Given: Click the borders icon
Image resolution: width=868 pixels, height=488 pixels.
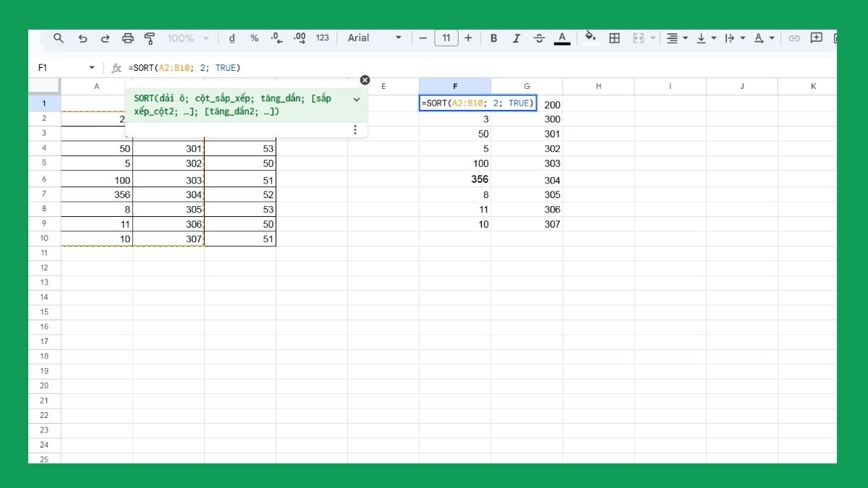Looking at the screenshot, I should coord(614,38).
